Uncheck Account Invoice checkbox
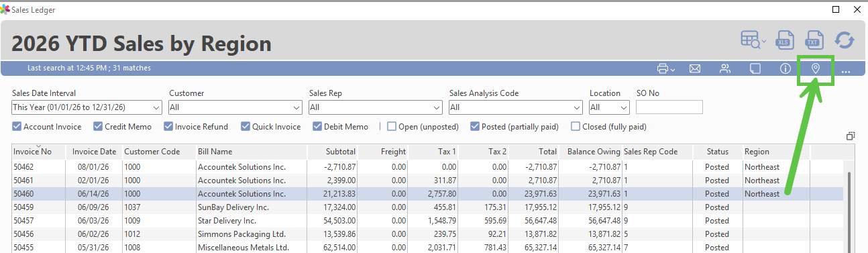Viewport: 868px width, 253px height. (x=17, y=126)
